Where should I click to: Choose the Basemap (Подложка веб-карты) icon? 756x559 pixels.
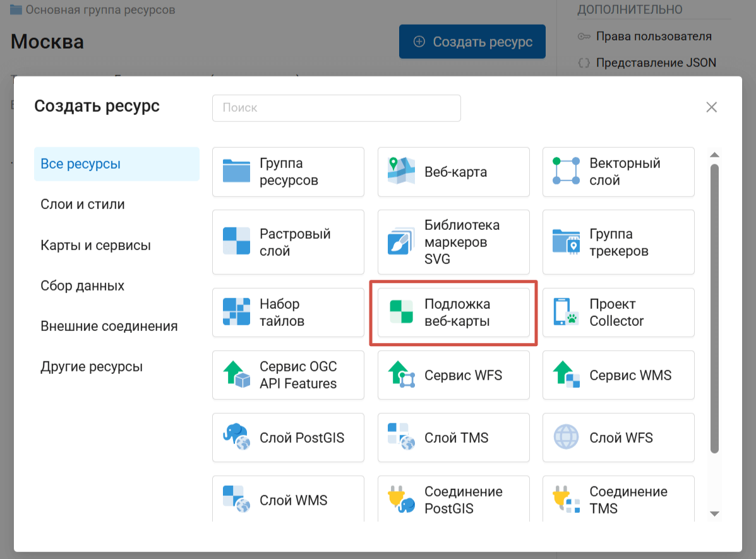(401, 312)
